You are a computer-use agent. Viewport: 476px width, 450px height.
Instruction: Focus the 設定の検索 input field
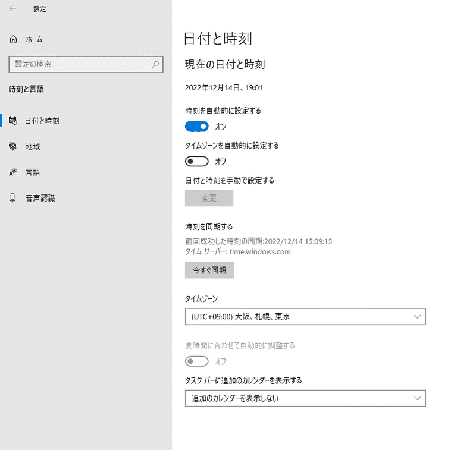(86, 64)
